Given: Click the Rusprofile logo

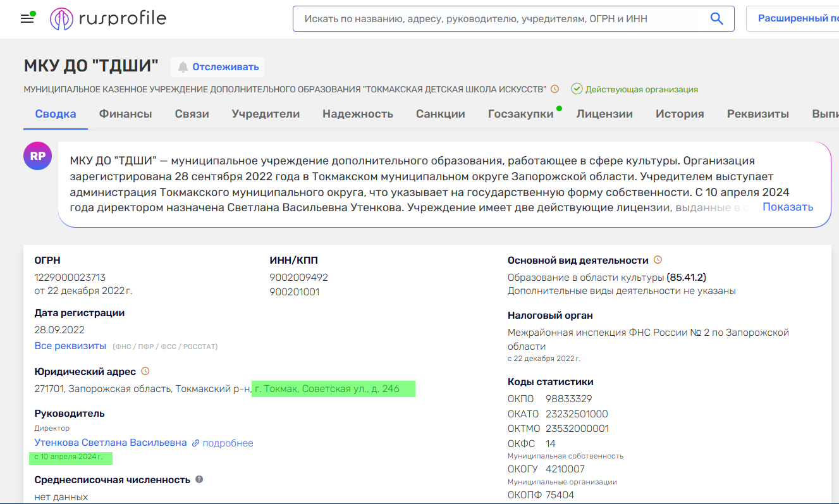Looking at the screenshot, I should coord(108,18).
